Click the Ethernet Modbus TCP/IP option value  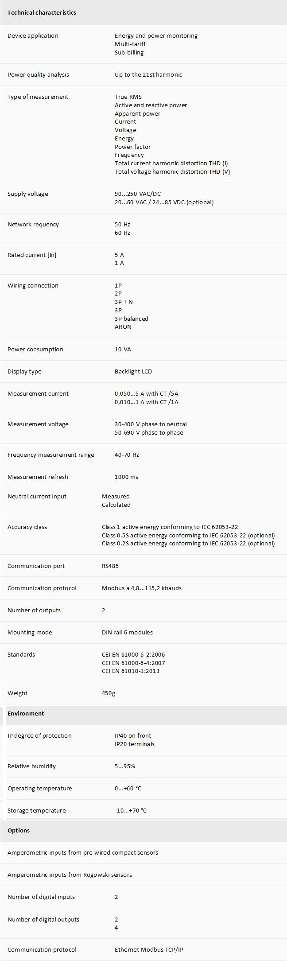[149, 949]
